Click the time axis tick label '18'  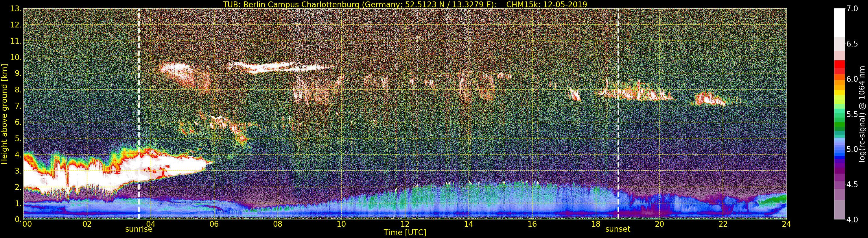[596, 224]
